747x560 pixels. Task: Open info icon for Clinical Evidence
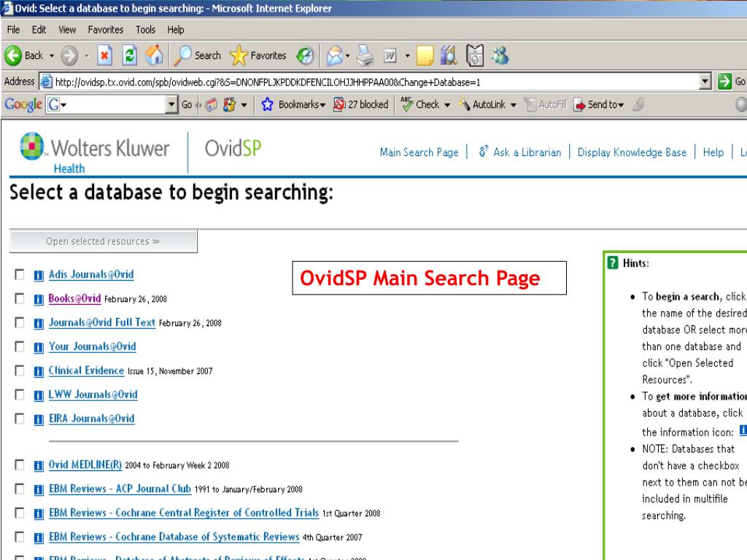click(x=39, y=371)
